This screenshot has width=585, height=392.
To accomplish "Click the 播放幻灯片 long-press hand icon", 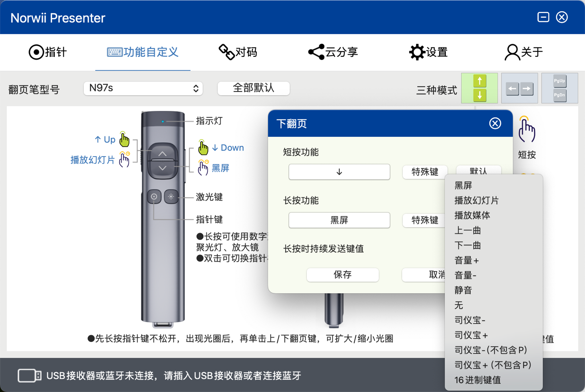I will point(124,159).
